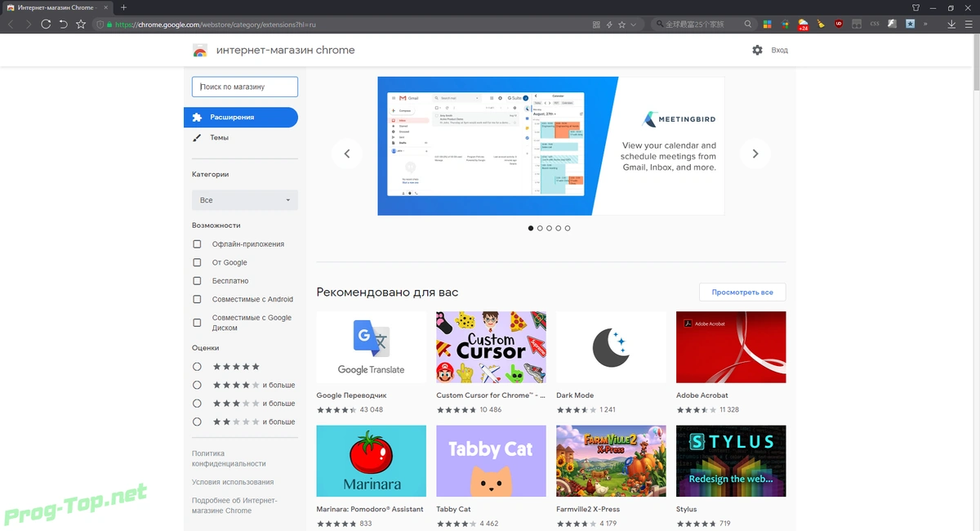Image resolution: width=980 pixels, height=531 pixels.
Task: Select two stars и больше rating
Action: pos(197,422)
